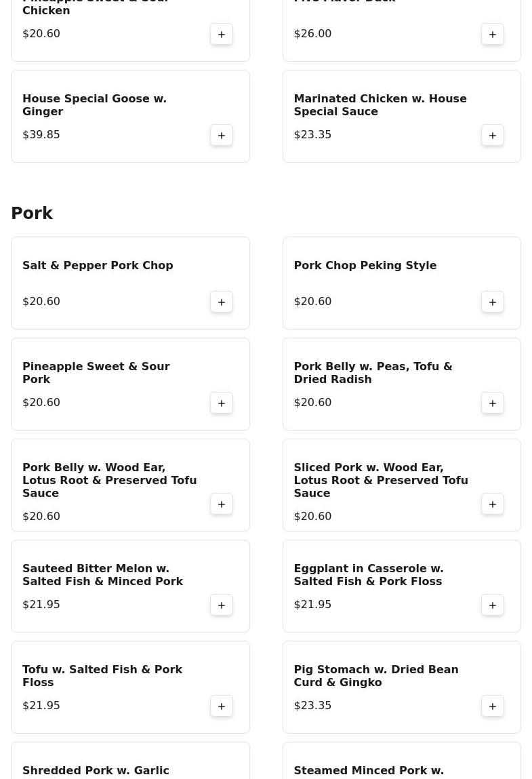Viewport: 532px width, 779px height.
Task: Add Pork Belly w. Wood Ear to order
Action: (222, 504)
